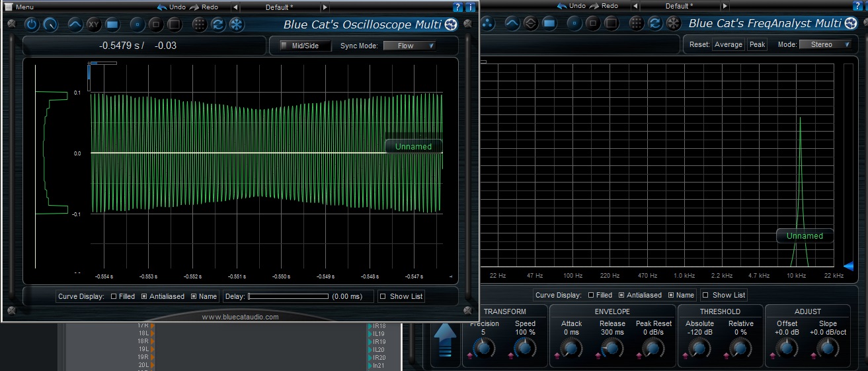Choose the small display size in FreqAnalyst
Image resolution: width=868 pixels, height=371 pixels.
pyautogui.click(x=574, y=24)
